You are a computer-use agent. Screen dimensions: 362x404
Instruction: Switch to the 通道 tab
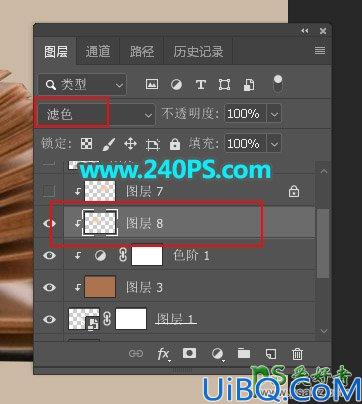[97, 51]
